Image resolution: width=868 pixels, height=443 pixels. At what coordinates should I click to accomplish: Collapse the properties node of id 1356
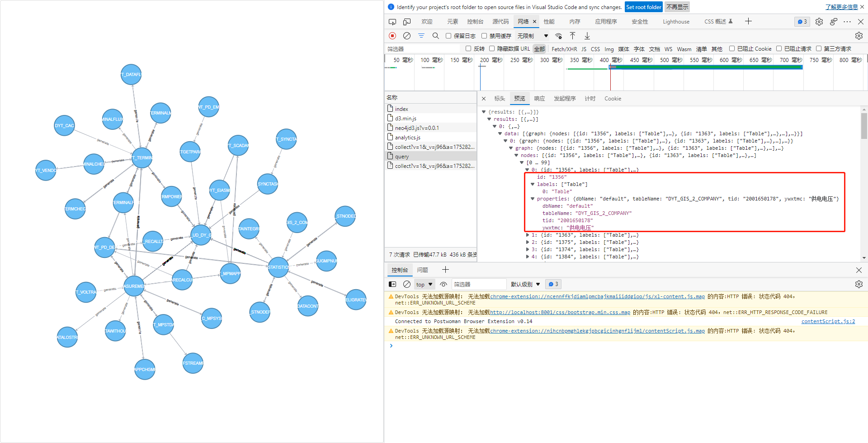tap(533, 199)
